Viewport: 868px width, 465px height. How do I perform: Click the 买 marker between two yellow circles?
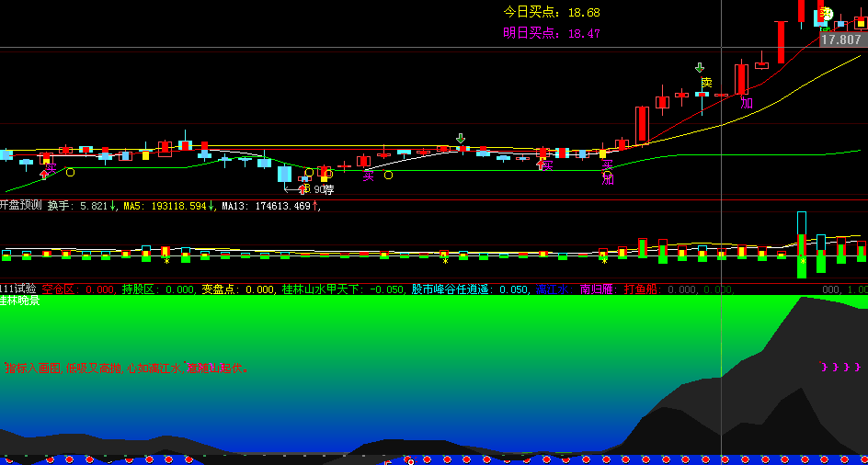point(369,176)
